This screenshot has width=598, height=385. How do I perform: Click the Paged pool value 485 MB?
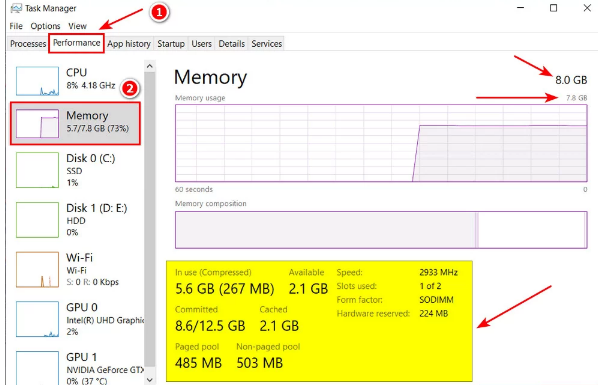[198, 363]
